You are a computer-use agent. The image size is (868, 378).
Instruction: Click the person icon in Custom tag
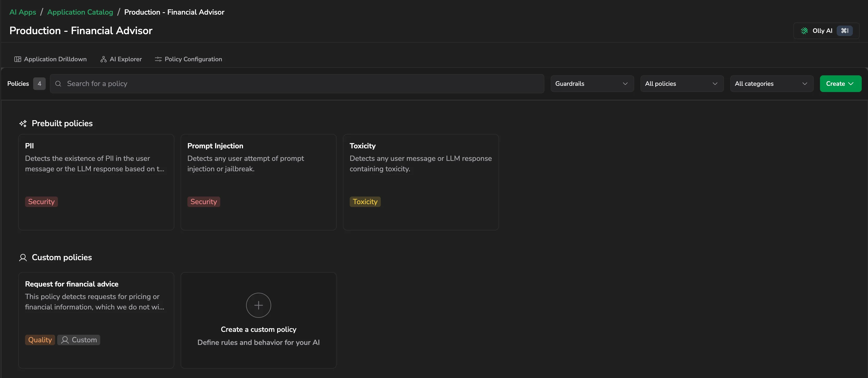pos(65,340)
